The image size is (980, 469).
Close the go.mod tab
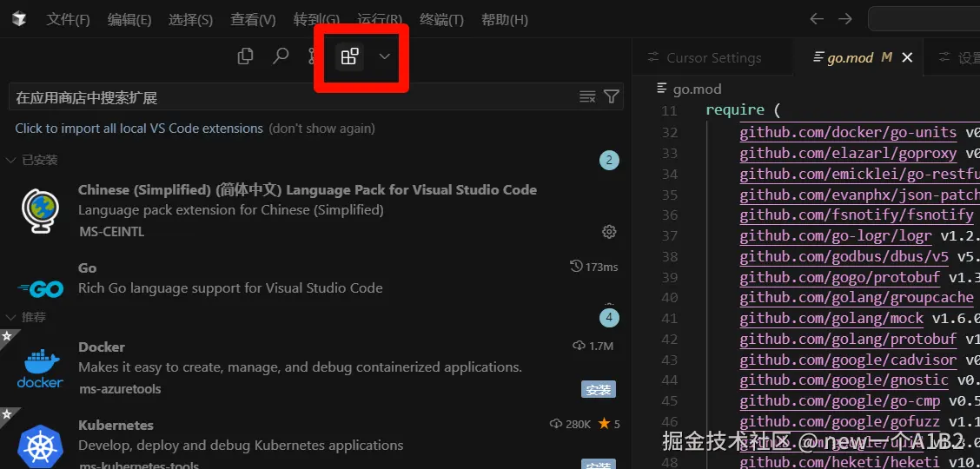pyautogui.click(x=907, y=57)
